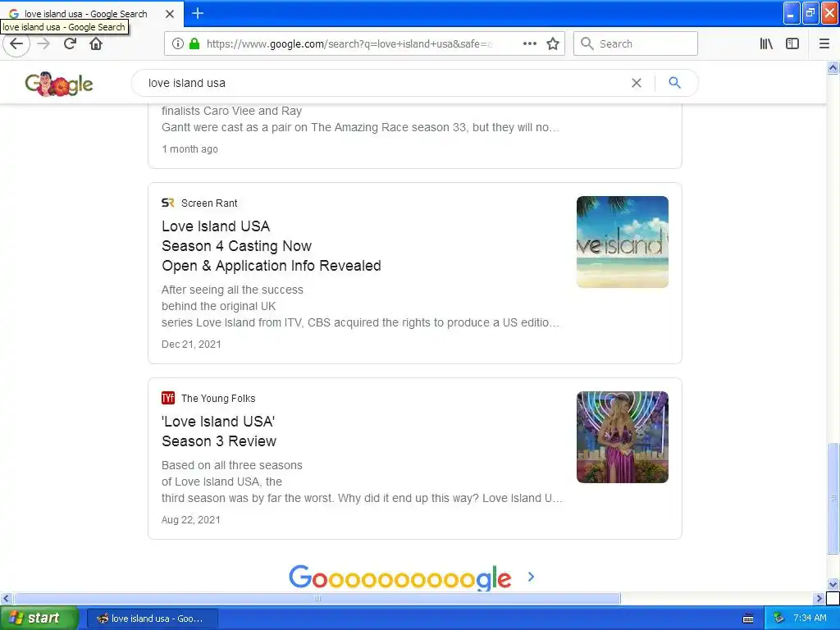Open the Love Island beach thumbnail

pos(623,242)
